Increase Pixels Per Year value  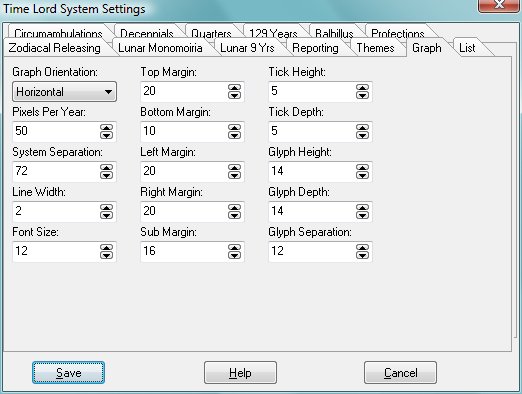pyautogui.click(x=106, y=128)
